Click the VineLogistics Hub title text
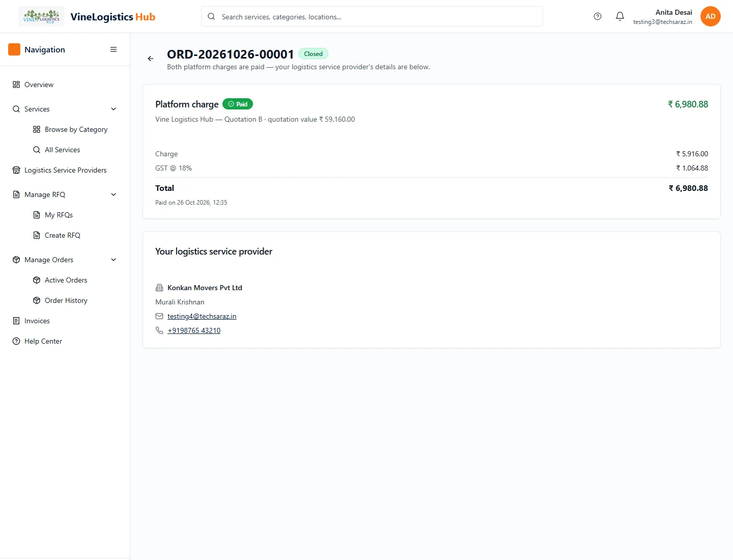 click(x=113, y=17)
